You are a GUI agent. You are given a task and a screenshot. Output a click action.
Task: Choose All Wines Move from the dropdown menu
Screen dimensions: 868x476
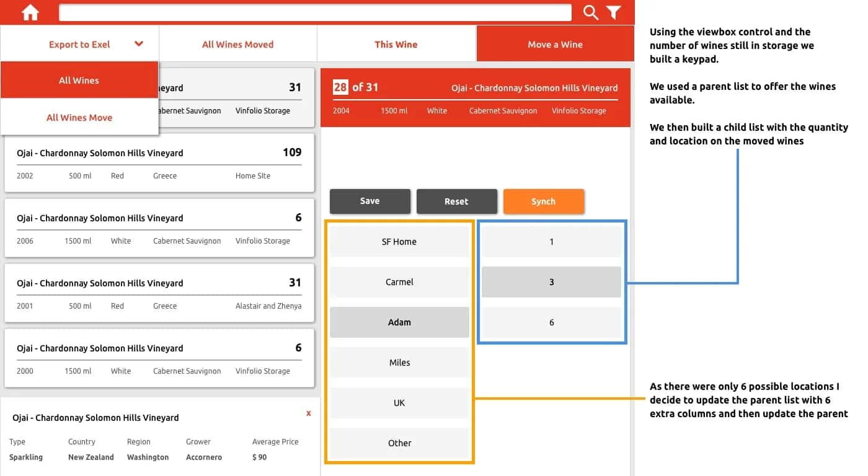(x=79, y=117)
